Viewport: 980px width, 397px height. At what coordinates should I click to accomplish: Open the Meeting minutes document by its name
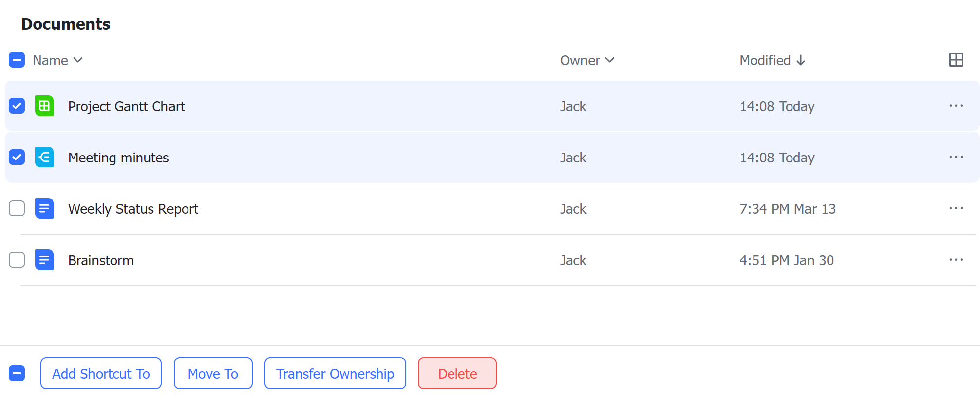[x=118, y=157]
